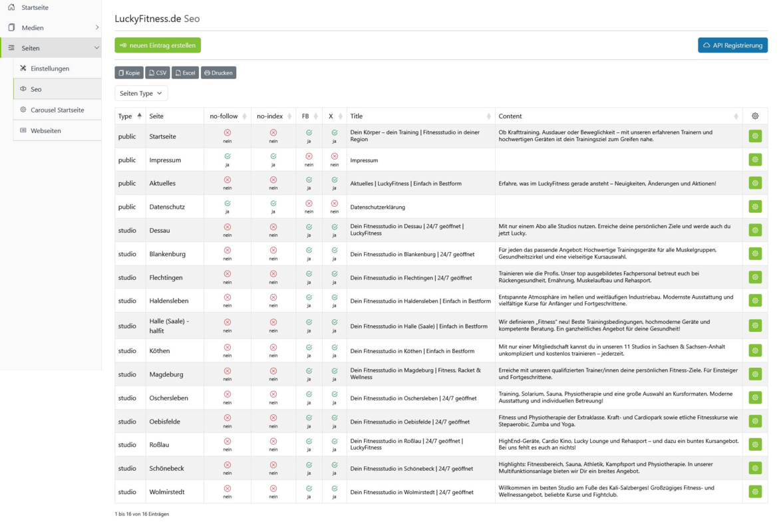Expand the Medien sidebar menu
The height and width of the screenshot is (532, 781).
(x=96, y=27)
